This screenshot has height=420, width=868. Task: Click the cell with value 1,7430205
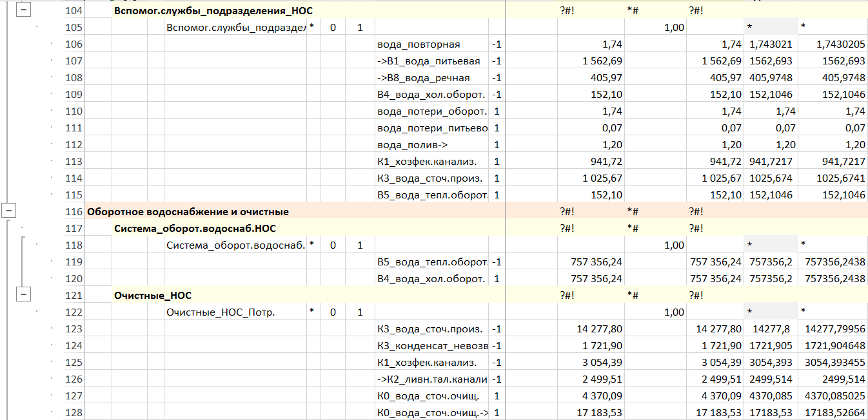point(833,44)
